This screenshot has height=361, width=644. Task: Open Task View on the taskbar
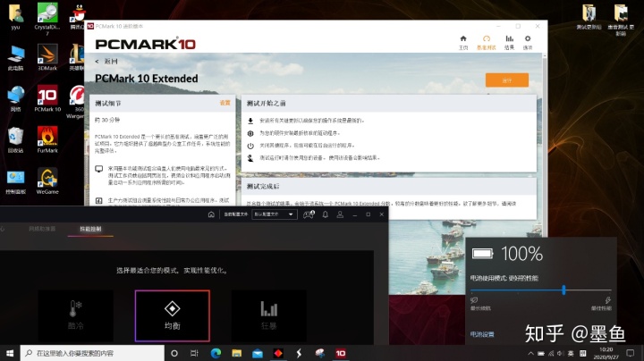click(x=195, y=353)
